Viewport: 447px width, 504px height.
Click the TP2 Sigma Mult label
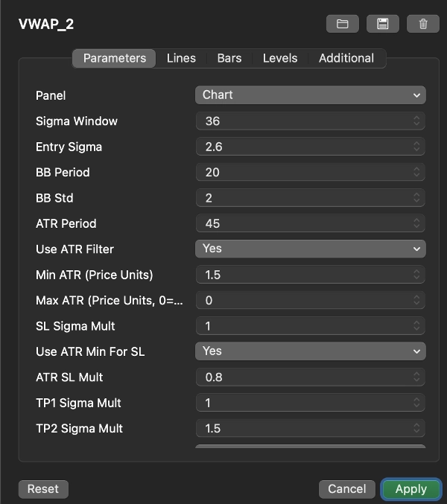(x=79, y=429)
